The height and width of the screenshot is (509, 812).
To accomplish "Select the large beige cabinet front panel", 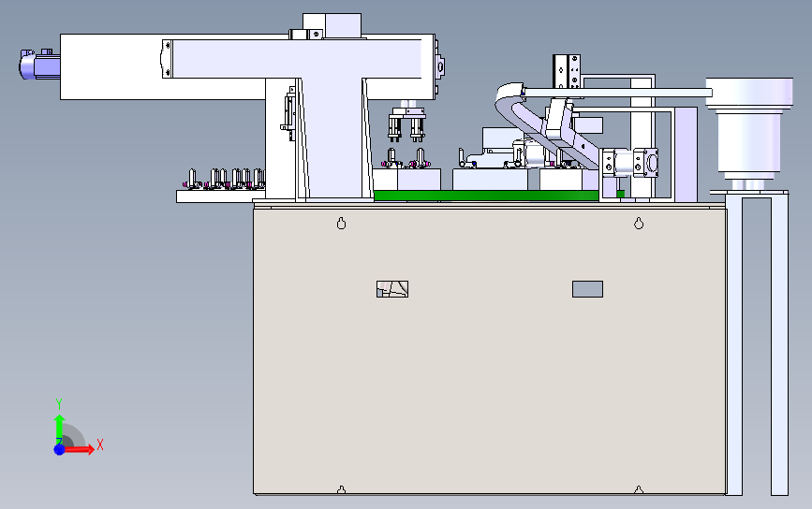I will (x=490, y=352).
